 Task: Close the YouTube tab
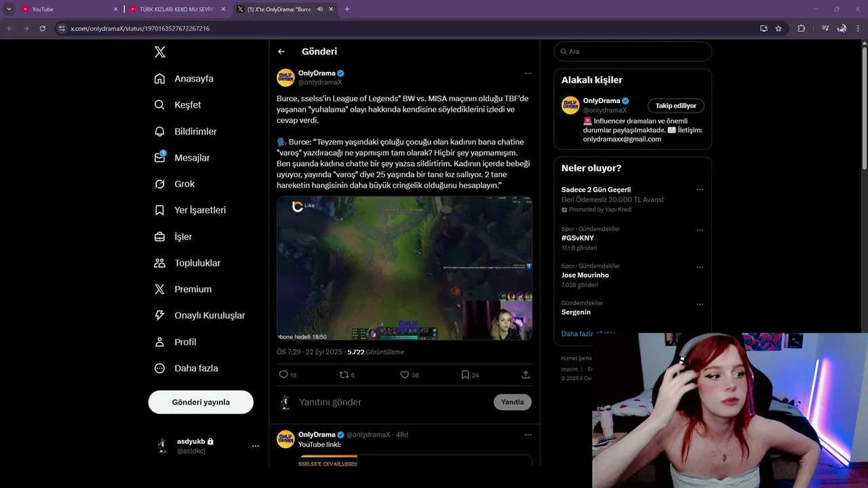115,9
